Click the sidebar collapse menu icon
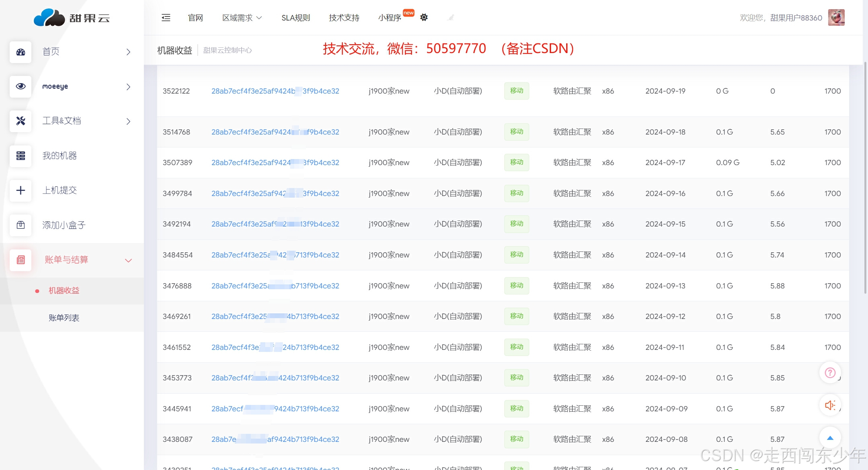 coord(166,18)
